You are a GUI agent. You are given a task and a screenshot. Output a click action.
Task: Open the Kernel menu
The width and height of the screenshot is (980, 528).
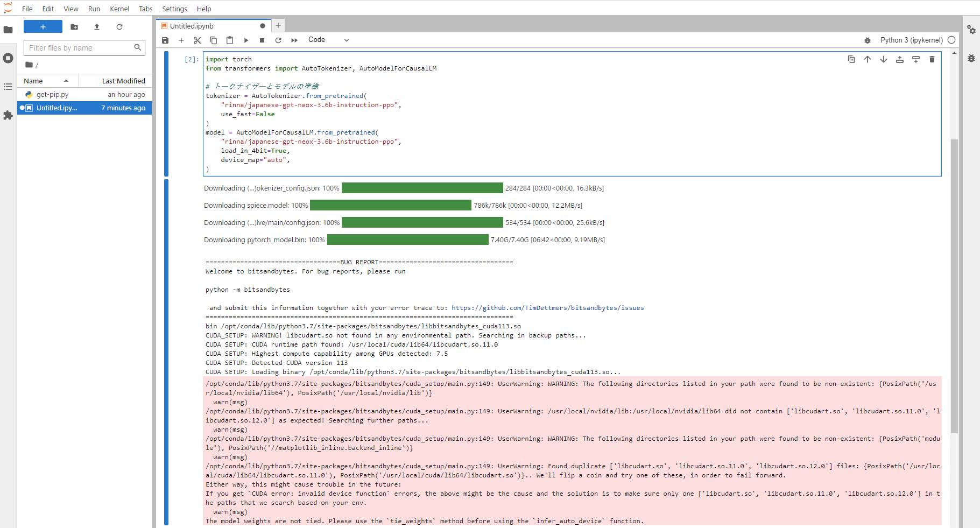(119, 9)
